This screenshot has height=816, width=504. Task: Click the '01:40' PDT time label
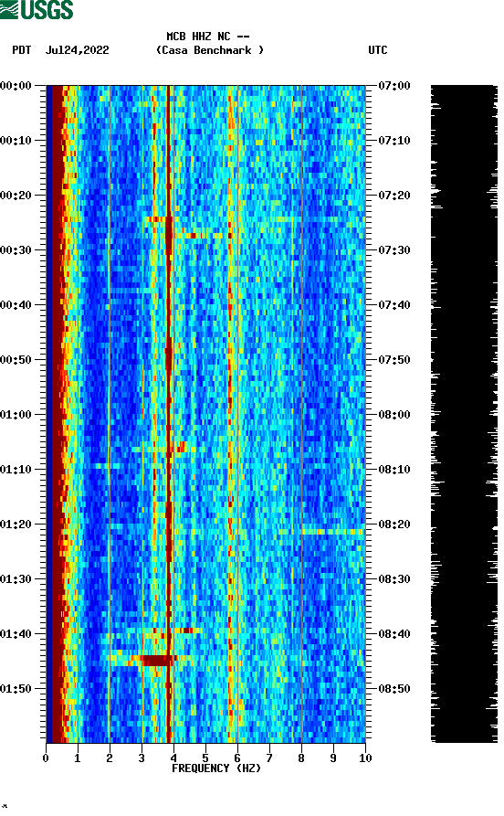pyautogui.click(x=16, y=634)
